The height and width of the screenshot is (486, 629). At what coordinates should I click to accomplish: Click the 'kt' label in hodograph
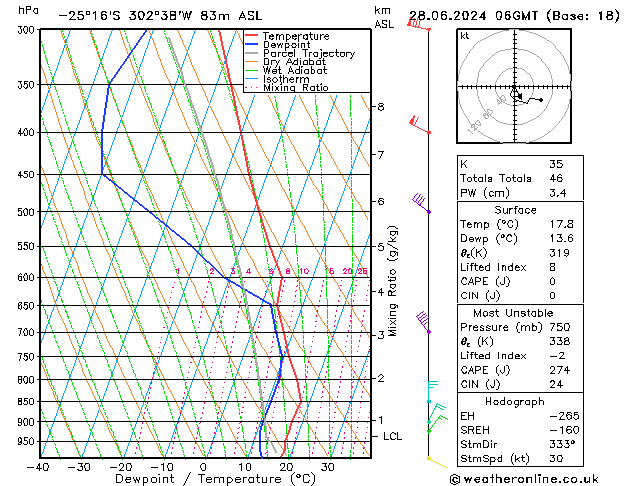tap(465, 36)
